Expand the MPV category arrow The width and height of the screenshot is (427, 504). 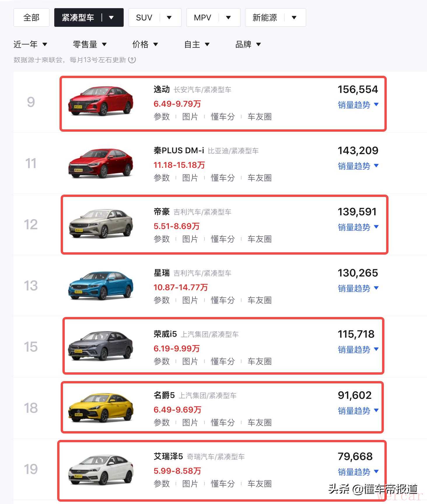tap(228, 18)
